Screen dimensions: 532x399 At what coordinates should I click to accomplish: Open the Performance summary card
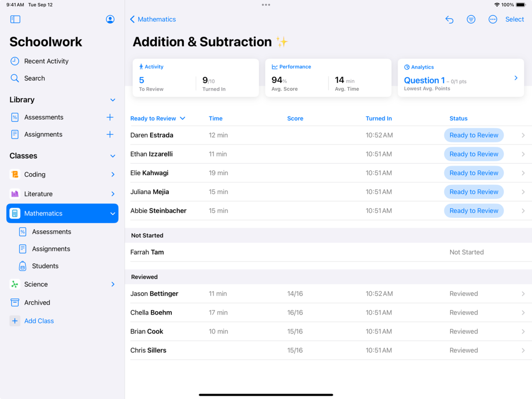(x=328, y=78)
